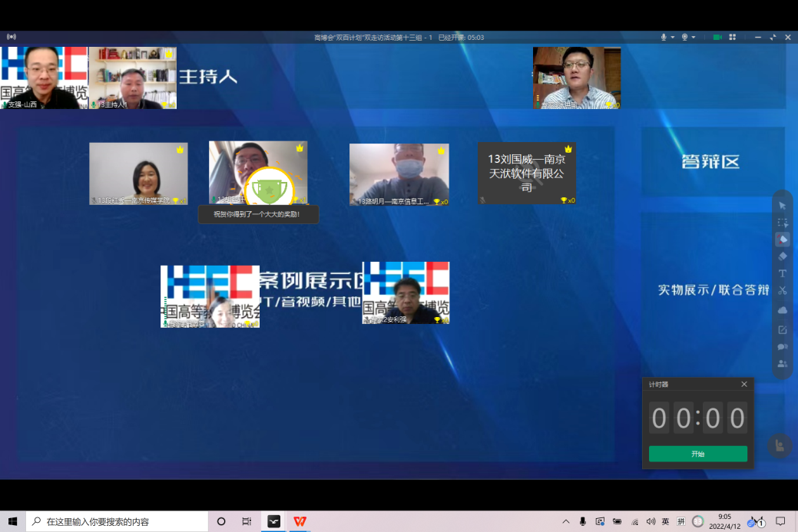798x532 pixels.
Task: Expand the microphone options dropdown arrow
Action: tap(673, 37)
